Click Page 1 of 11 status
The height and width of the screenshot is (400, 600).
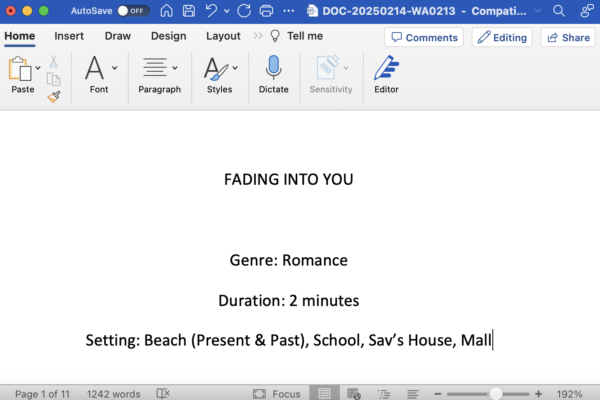42,394
